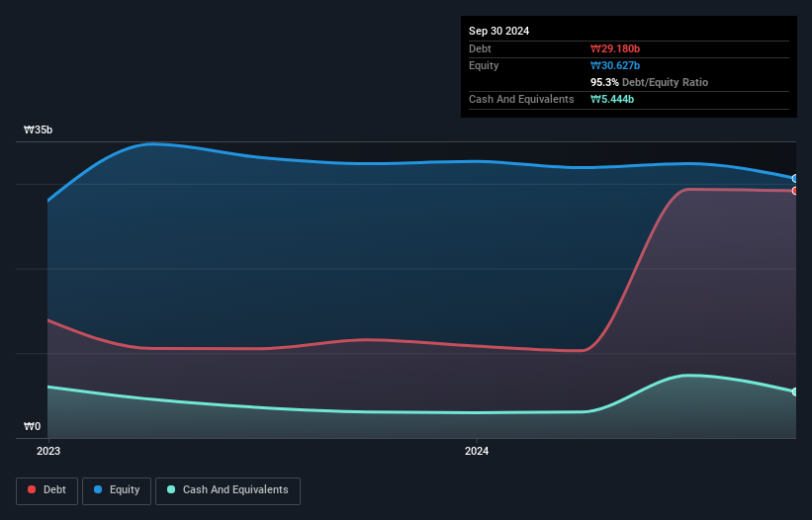The height and width of the screenshot is (520, 812).
Task: Click the red Debt legend dot
Action: 32,489
